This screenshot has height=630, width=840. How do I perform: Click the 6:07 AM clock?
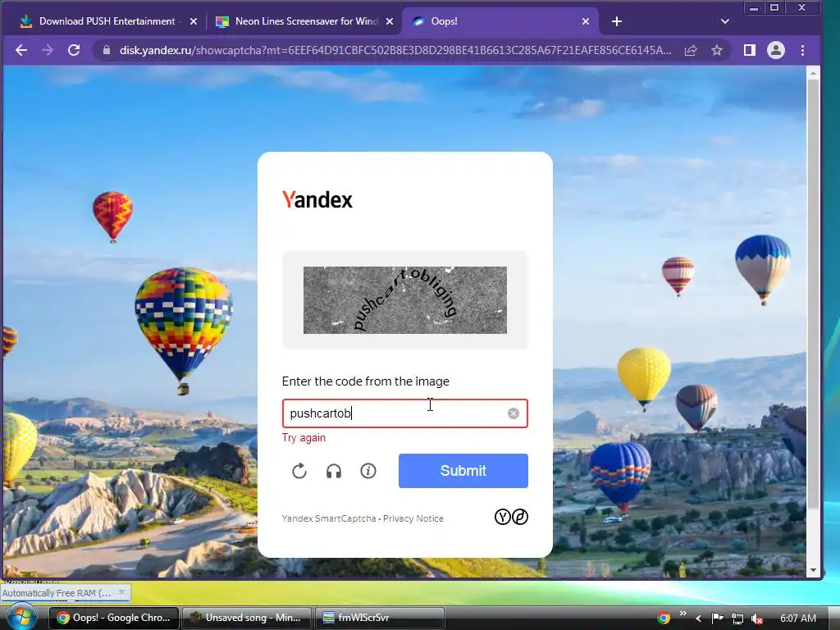click(797, 619)
